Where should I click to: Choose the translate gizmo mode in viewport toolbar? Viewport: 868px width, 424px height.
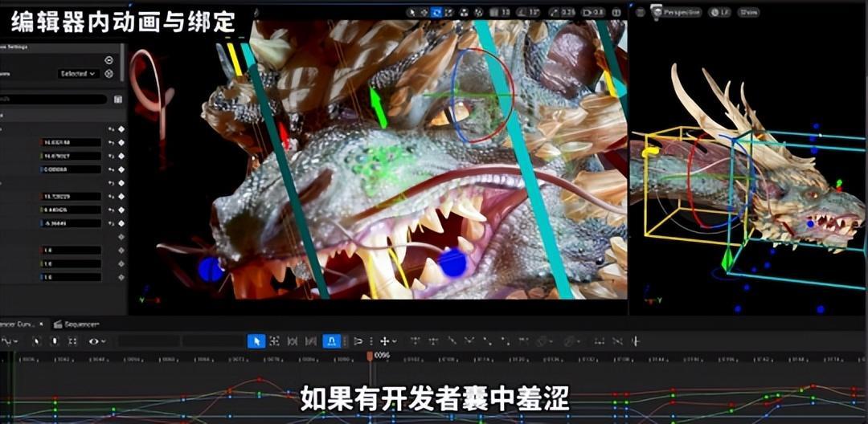[x=424, y=12]
